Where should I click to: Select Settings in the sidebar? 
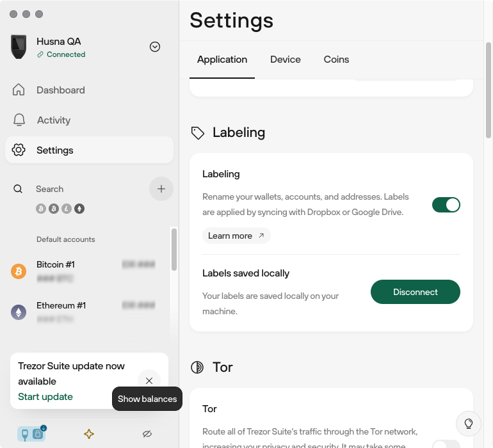coord(89,150)
